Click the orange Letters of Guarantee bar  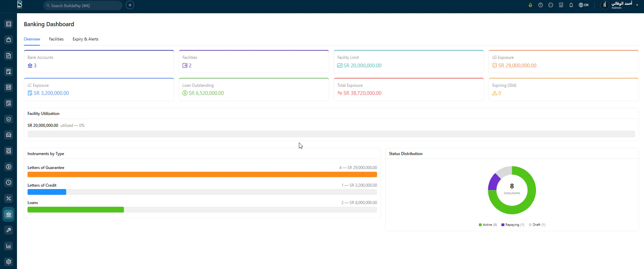point(202,174)
